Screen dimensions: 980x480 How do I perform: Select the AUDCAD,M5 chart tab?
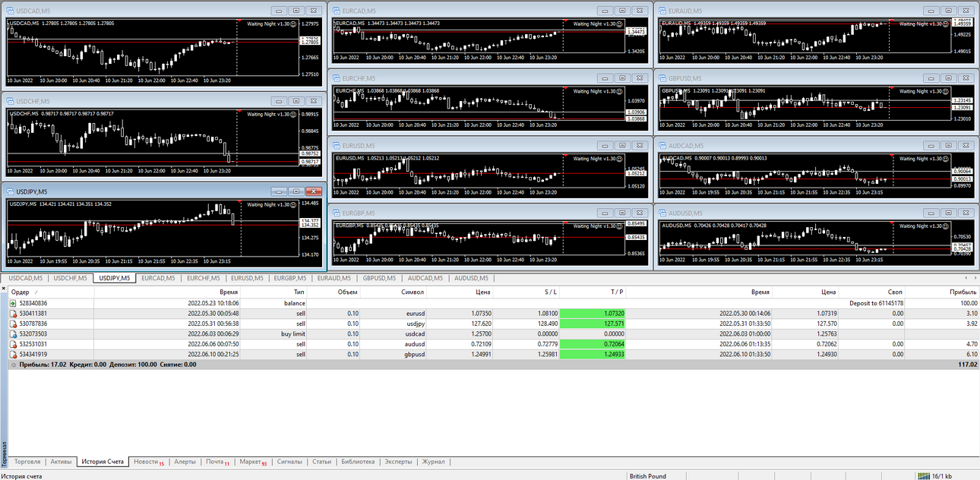coord(425,278)
